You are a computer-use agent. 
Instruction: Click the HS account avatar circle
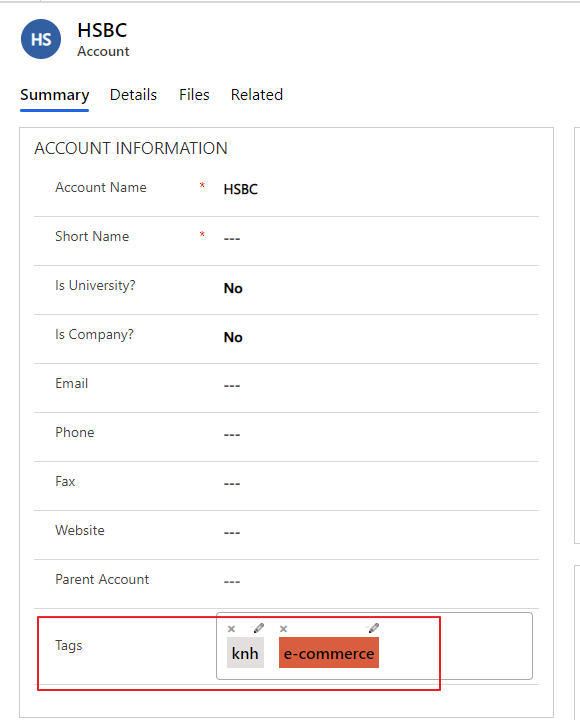coord(41,39)
